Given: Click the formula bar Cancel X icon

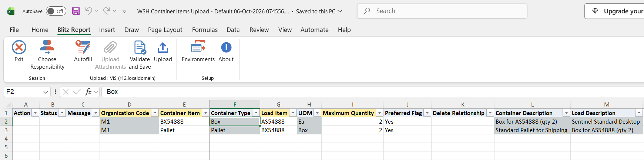Looking at the screenshot, I should [x=66, y=92].
